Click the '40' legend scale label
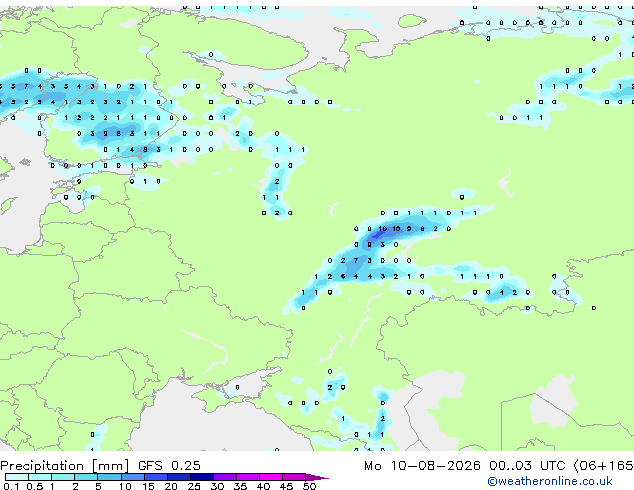Viewport: 634px width, 490px height. pos(263,486)
